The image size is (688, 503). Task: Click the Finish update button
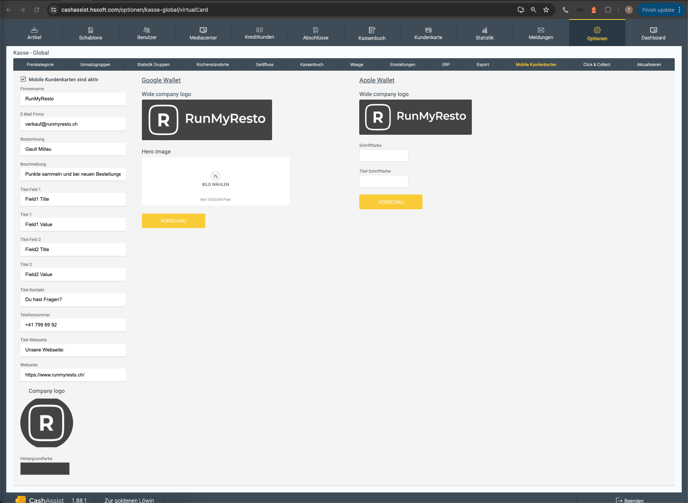[662, 10]
